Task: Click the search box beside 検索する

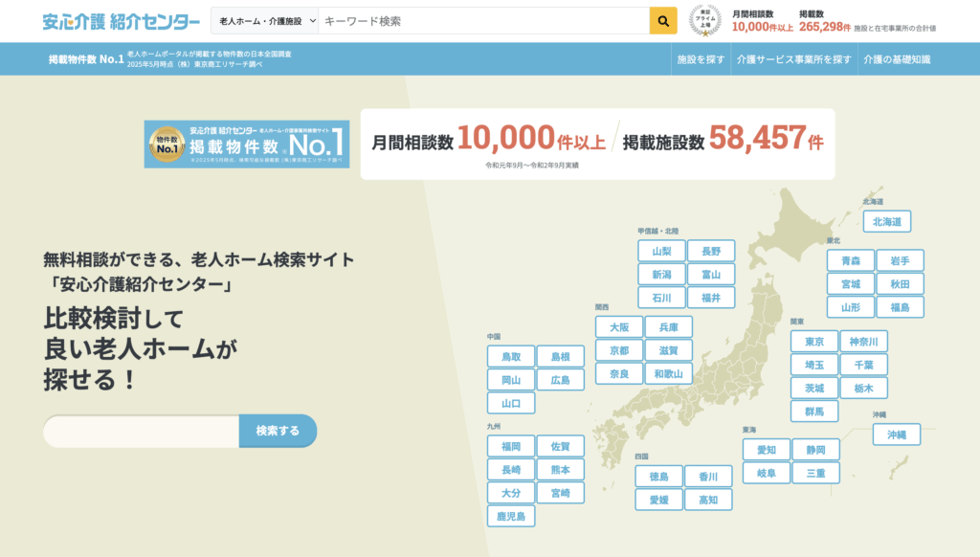Action: (x=140, y=431)
